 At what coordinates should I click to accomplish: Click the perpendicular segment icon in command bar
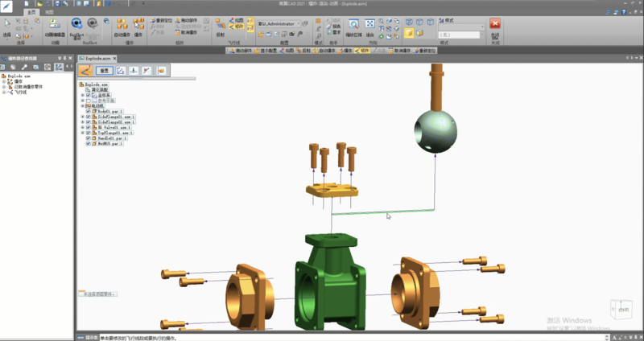tap(134, 71)
